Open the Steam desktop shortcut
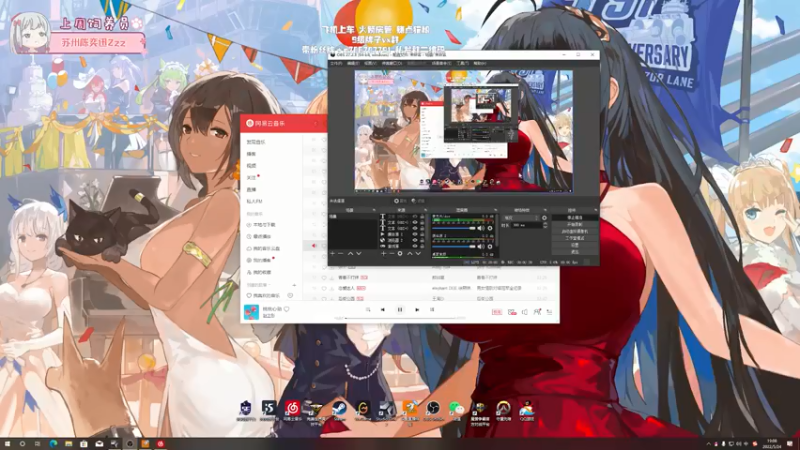Viewport: 800px width, 450px height. click(339, 410)
